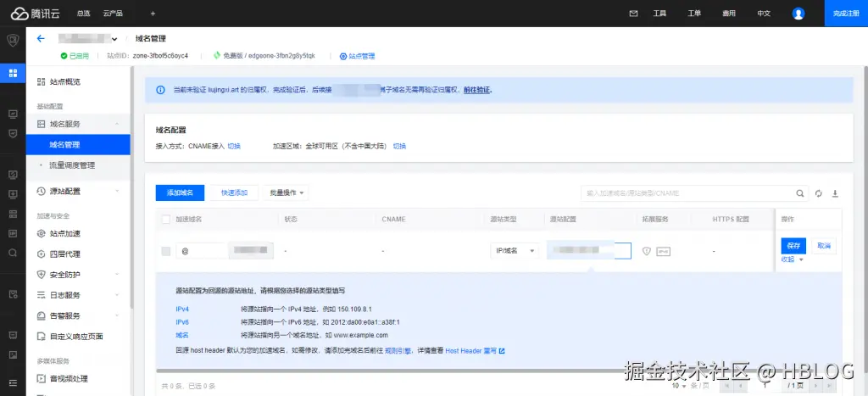
Task: Click the image picture icon in dark sidebar
Action: pyautogui.click(x=13, y=354)
